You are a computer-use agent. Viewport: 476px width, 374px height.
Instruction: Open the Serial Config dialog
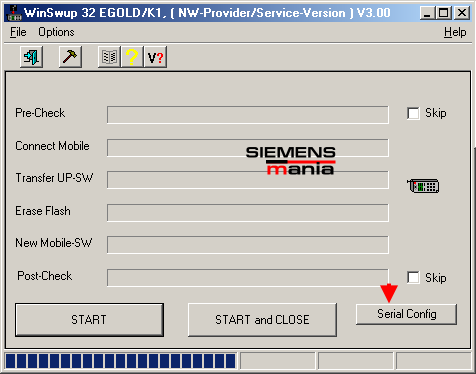(x=406, y=314)
